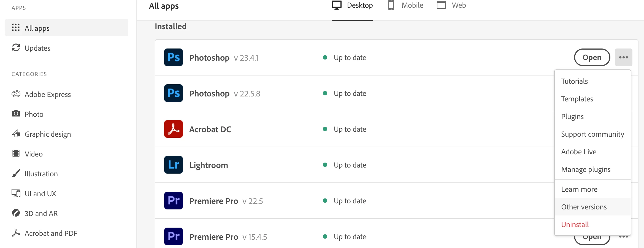
Task: Switch to the Web tab
Action: tap(451, 5)
